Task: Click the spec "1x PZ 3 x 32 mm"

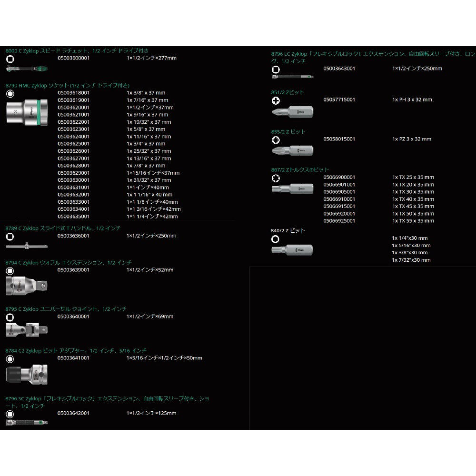Action: (412, 139)
